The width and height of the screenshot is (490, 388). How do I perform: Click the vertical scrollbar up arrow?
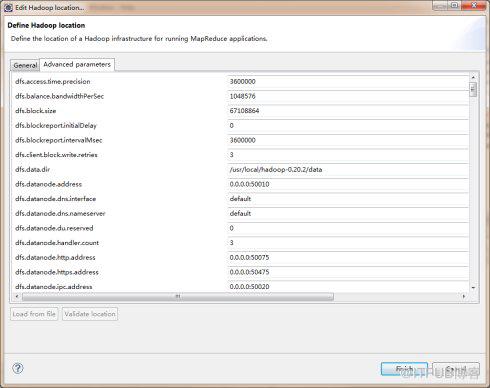(x=473, y=78)
